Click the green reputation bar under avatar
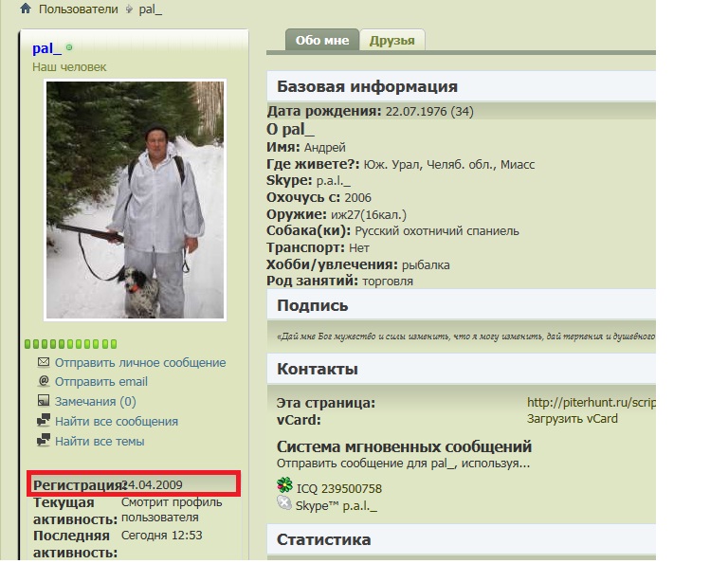This screenshot has height=582, width=728. 71,343
